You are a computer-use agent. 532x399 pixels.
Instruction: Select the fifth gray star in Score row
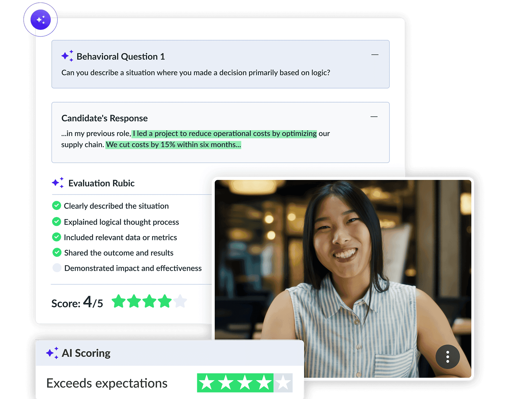pyautogui.click(x=180, y=301)
